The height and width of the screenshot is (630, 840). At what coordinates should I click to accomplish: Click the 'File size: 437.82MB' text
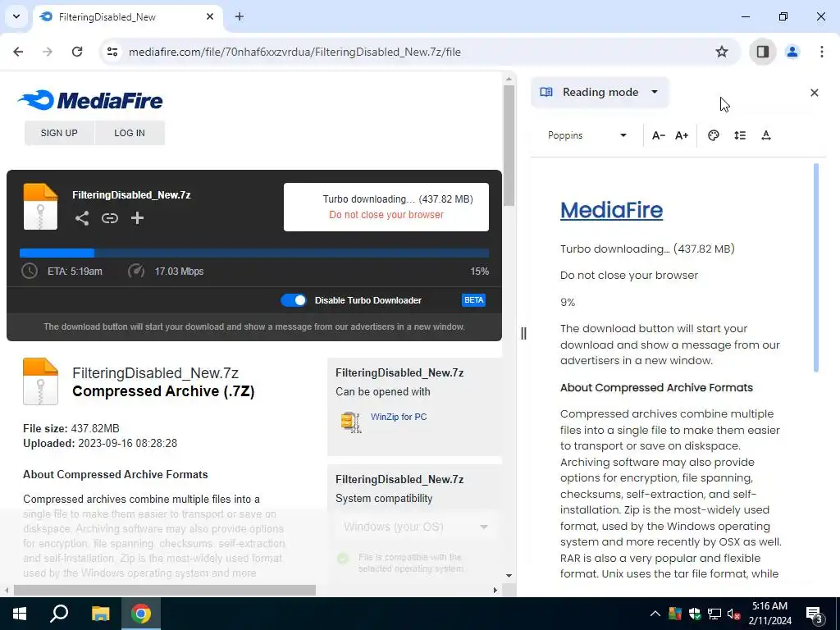[71, 428]
